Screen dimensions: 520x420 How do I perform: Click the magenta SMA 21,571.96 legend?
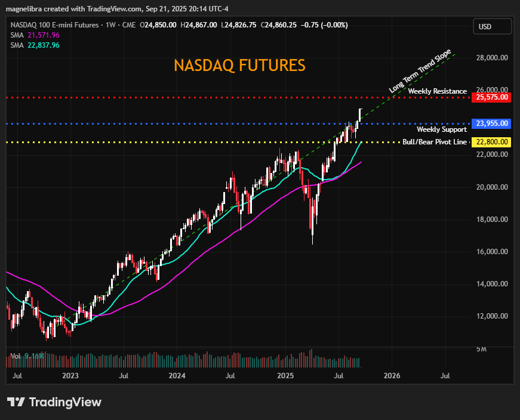[x=35, y=35]
